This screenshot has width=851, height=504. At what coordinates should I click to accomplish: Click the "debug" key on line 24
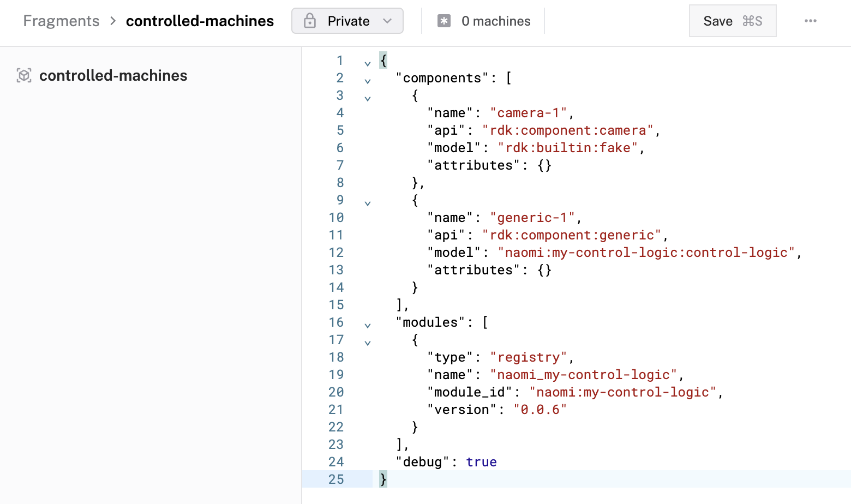[423, 462]
